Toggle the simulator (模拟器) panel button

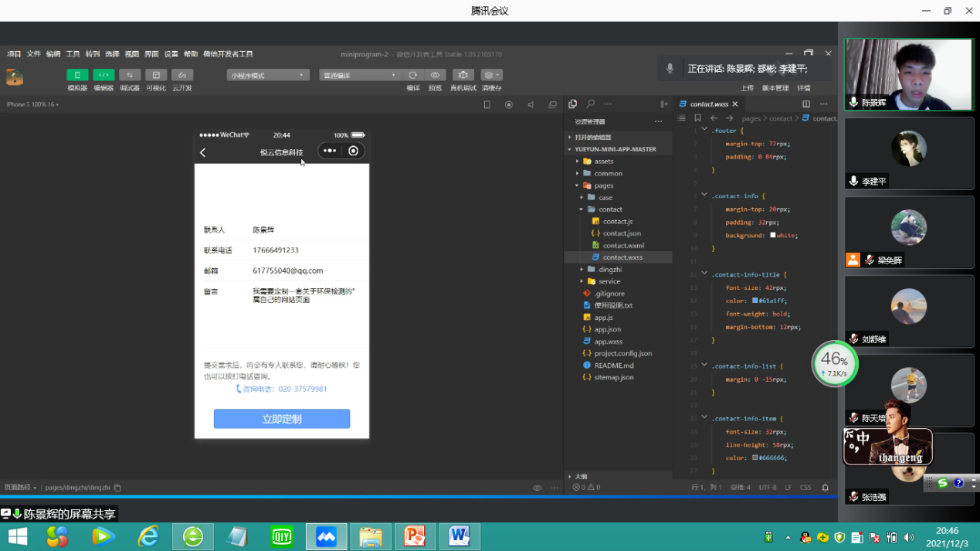coord(77,75)
